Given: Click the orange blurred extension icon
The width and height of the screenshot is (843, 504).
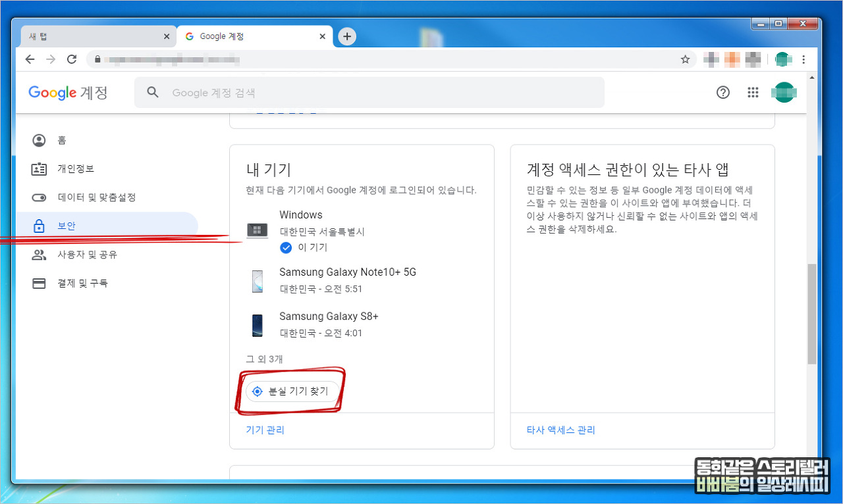Looking at the screenshot, I should click(732, 59).
